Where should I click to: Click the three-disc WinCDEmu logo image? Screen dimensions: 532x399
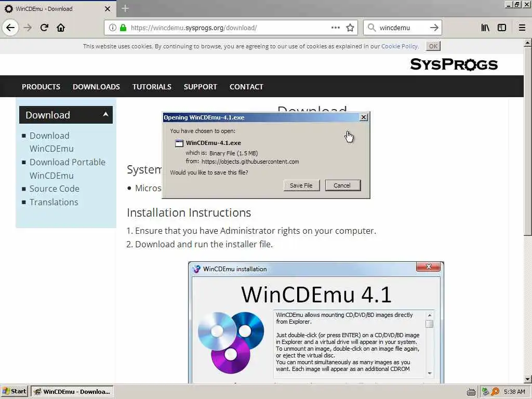(x=231, y=342)
